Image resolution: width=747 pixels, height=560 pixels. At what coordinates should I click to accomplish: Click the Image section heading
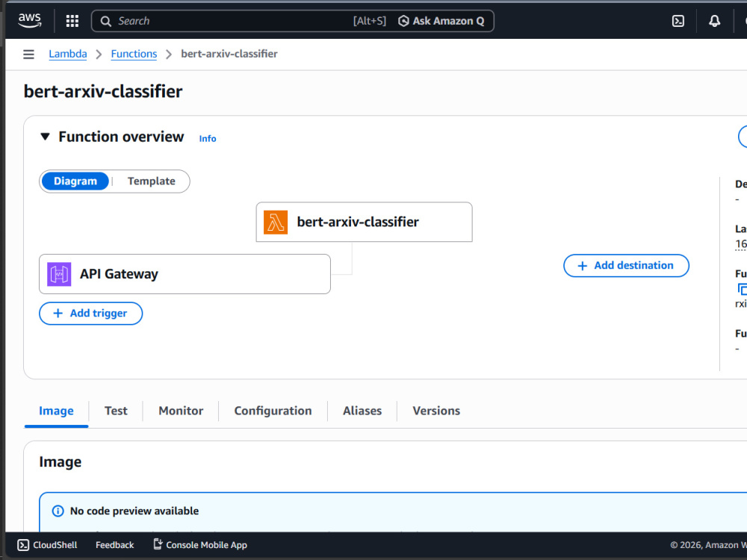[60, 462]
